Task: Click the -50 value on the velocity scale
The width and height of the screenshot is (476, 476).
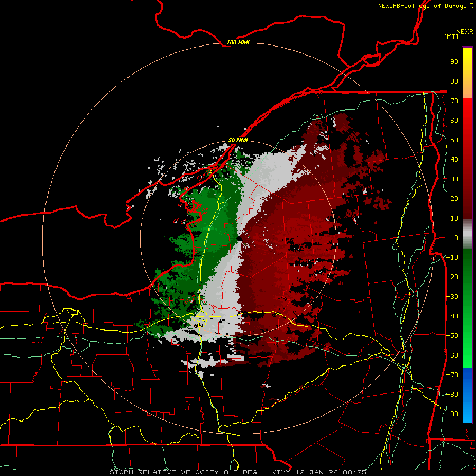Action: 452,336
